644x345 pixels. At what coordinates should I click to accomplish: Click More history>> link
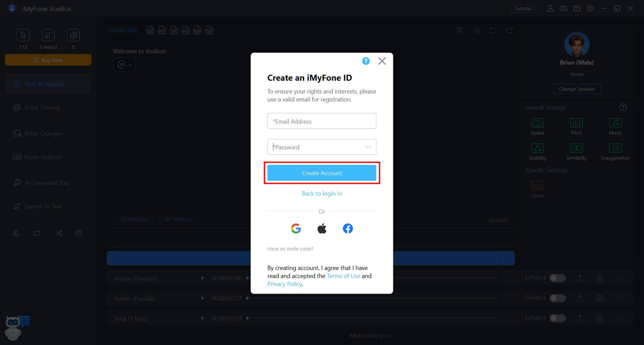coord(370,335)
